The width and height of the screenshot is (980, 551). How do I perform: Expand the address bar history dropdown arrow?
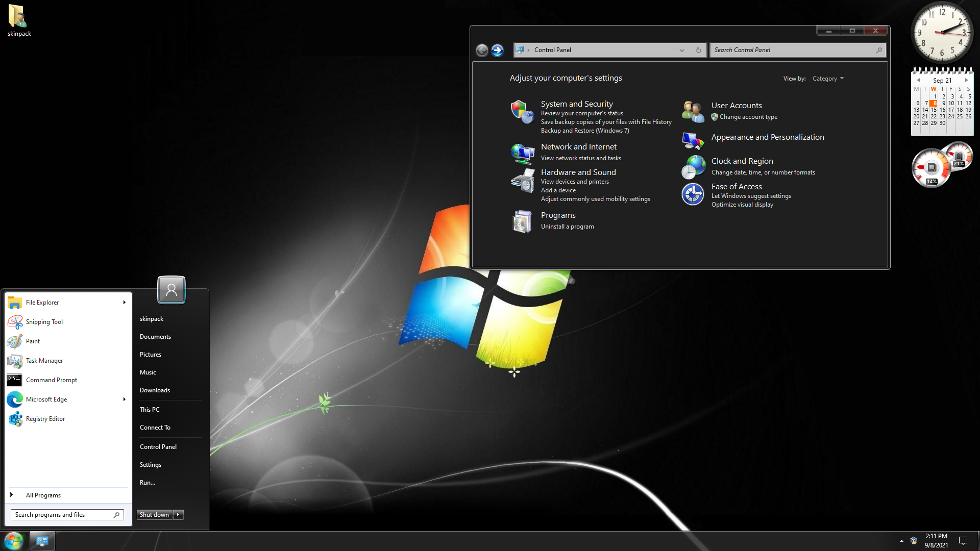coord(681,50)
